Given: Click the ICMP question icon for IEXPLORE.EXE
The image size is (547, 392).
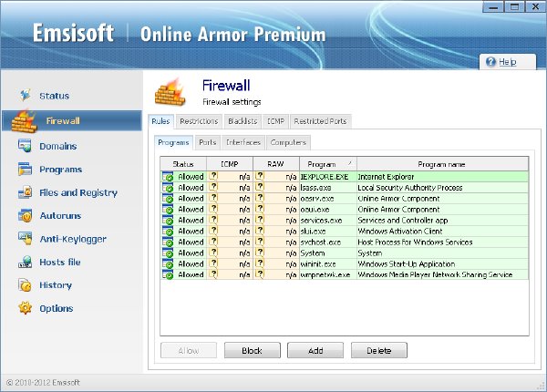Looking at the screenshot, I should pos(213,176).
